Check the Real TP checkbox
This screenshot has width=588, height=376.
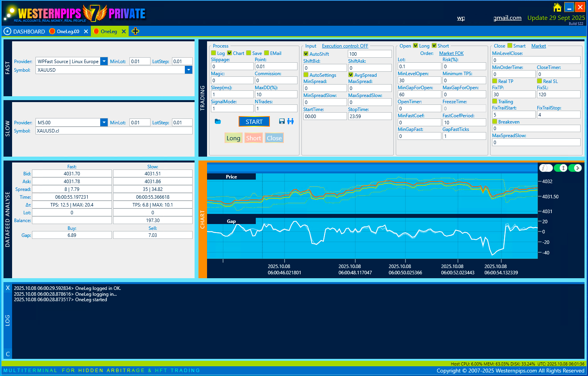[x=495, y=81]
